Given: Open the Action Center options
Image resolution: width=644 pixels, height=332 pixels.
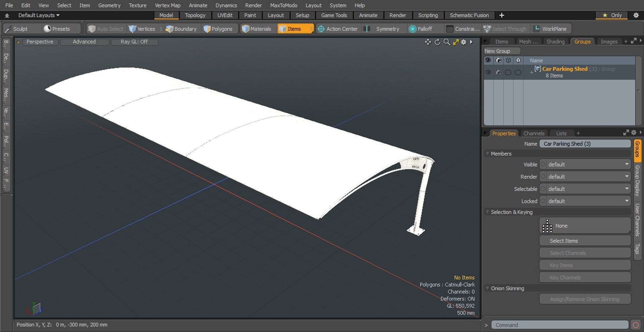Looking at the screenshot, I should [338, 29].
